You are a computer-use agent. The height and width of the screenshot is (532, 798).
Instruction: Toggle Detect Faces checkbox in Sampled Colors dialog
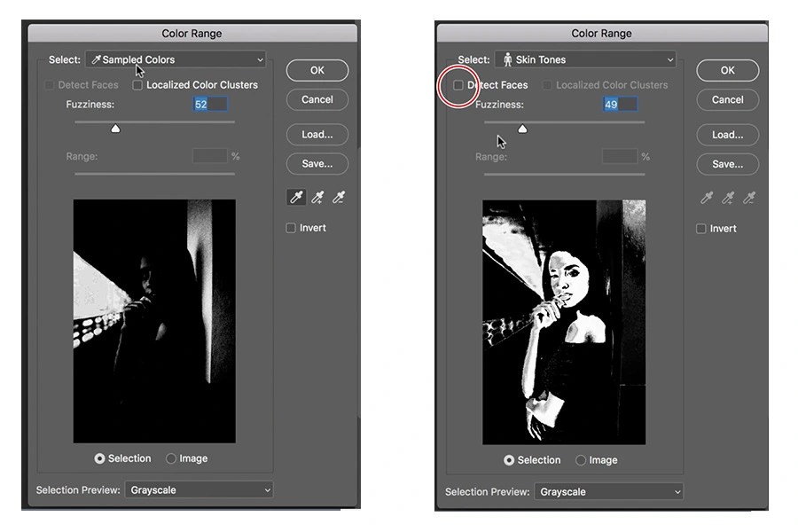coord(50,85)
